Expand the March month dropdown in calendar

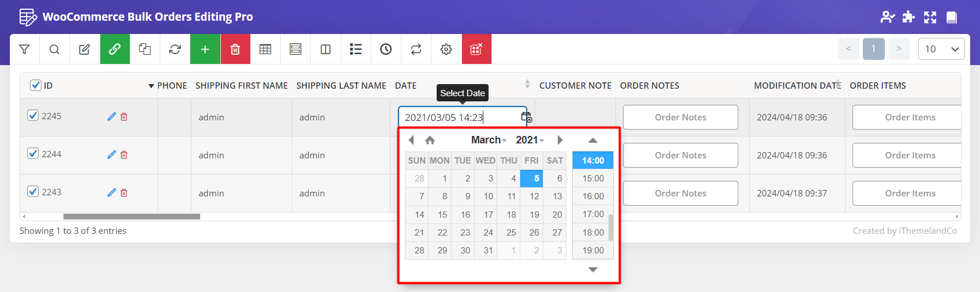coord(488,140)
